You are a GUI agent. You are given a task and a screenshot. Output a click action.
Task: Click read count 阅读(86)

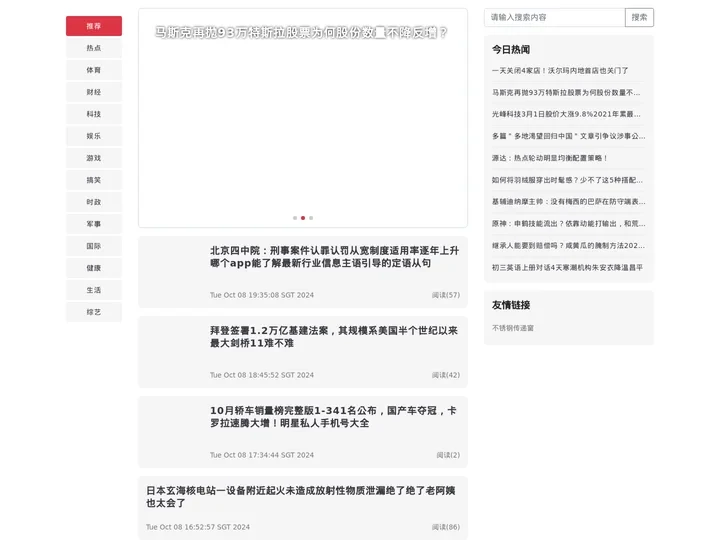445,527
